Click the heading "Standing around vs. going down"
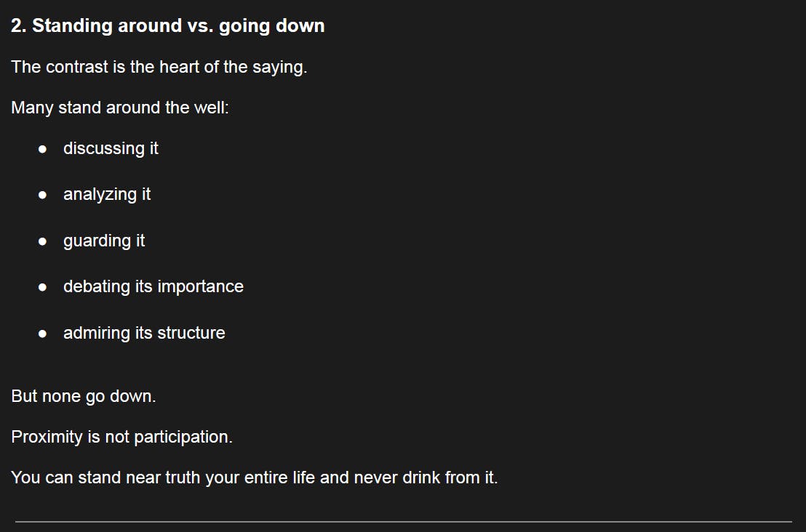The width and height of the screenshot is (806, 532). click(178, 26)
